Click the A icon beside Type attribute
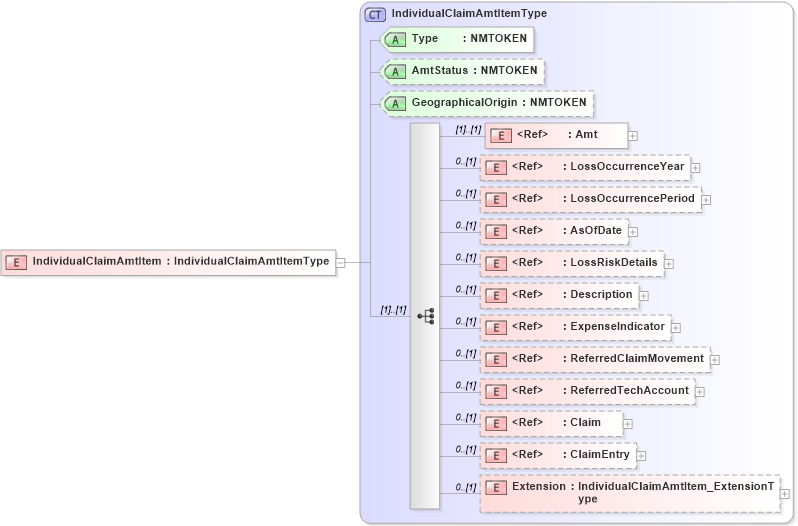 (395, 40)
